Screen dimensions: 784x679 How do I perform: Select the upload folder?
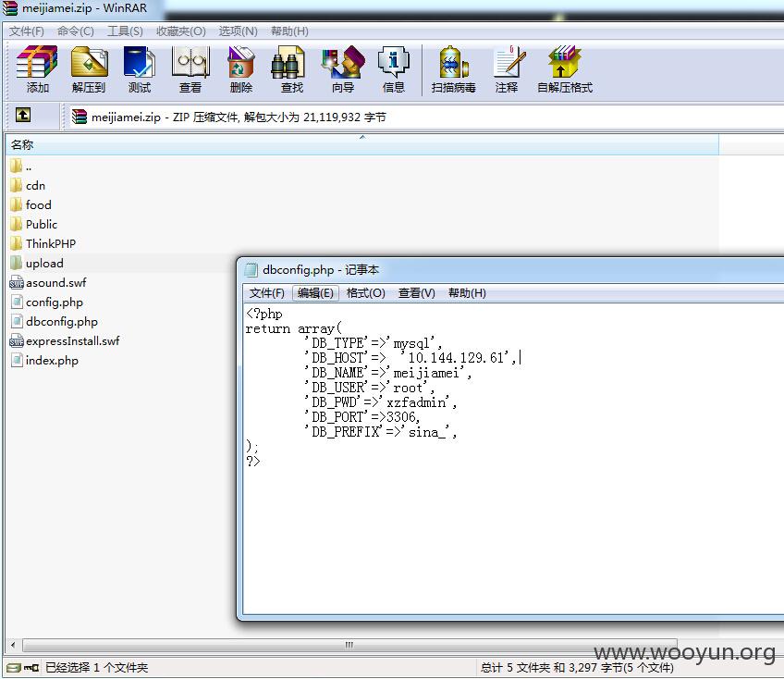(44, 264)
